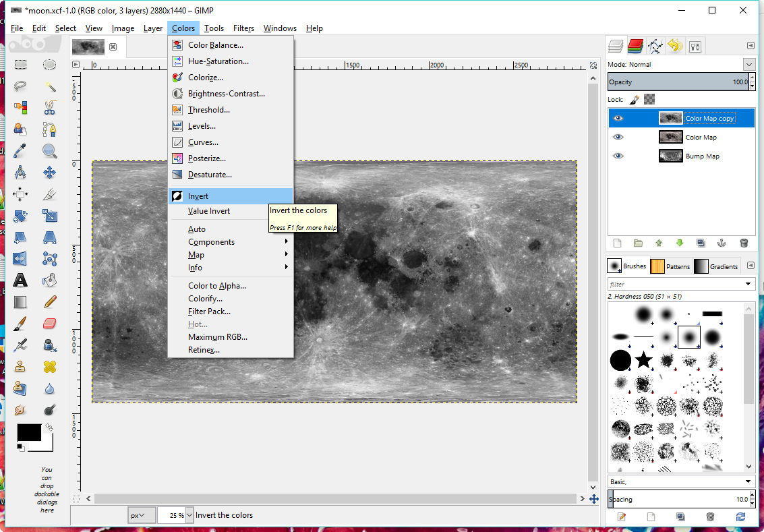The width and height of the screenshot is (764, 532).
Task: Expand the Basic brush tag dropdown
Action: click(748, 481)
